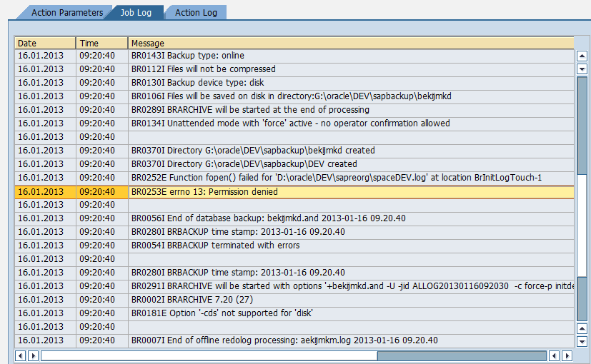Select message 'BR0143I Backup type: online'
Screen dimensions: 591x364
[x=351, y=56]
